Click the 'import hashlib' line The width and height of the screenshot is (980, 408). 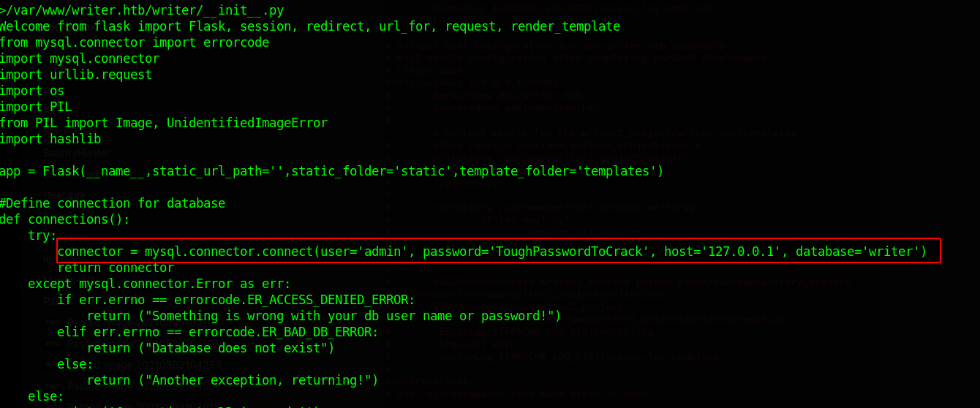pyautogui.click(x=50, y=139)
